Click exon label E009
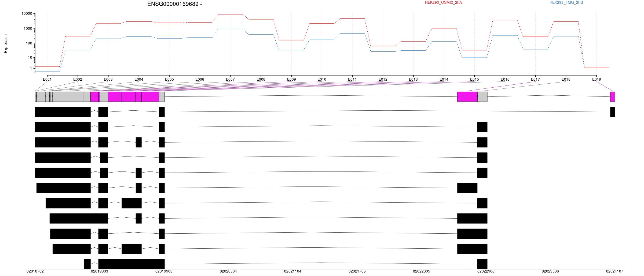 (291, 79)
